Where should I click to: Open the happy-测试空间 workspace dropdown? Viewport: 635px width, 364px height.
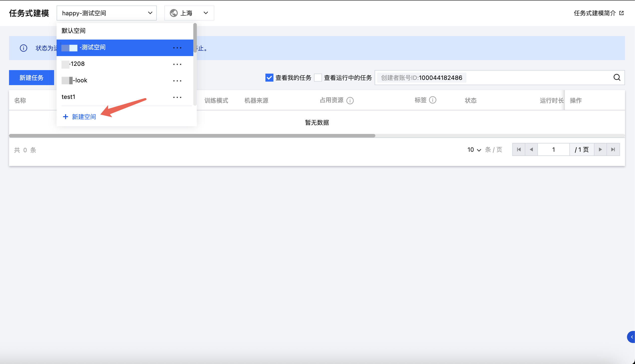pos(107,13)
